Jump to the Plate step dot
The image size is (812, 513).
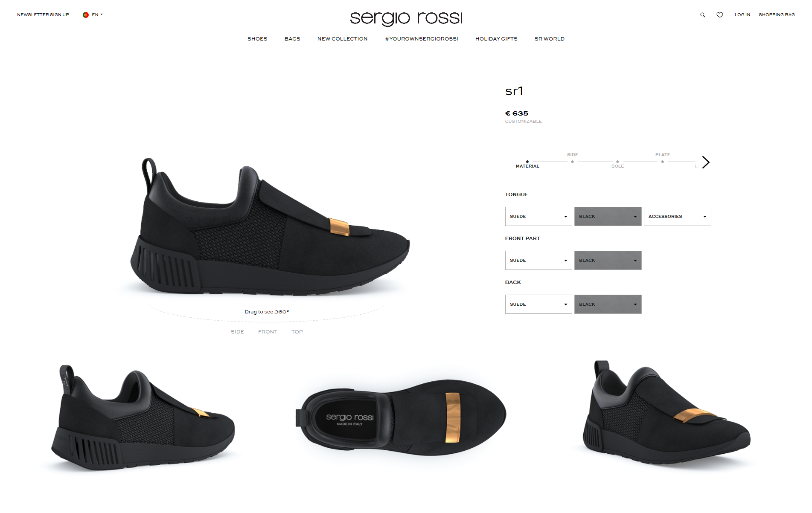(662, 162)
